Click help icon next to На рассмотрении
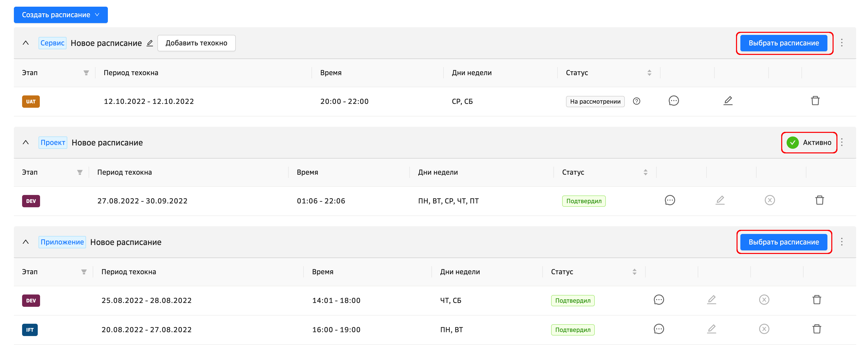868x354 pixels. (x=636, y=101)
